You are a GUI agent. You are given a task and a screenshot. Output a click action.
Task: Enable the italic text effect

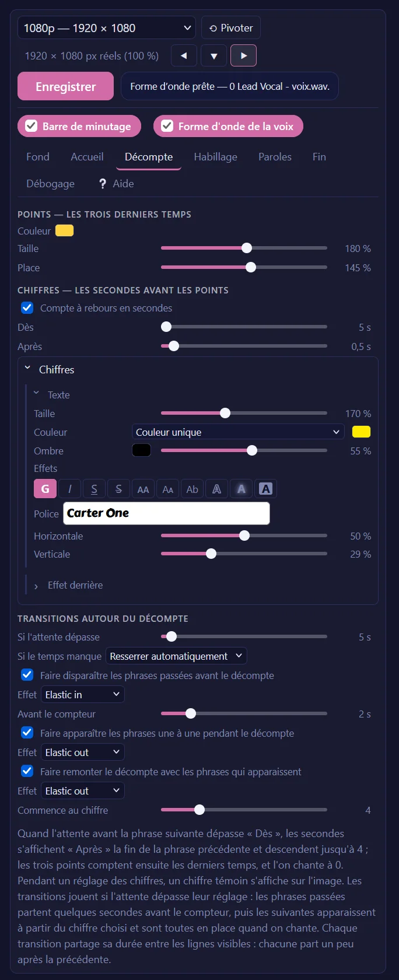69,489
